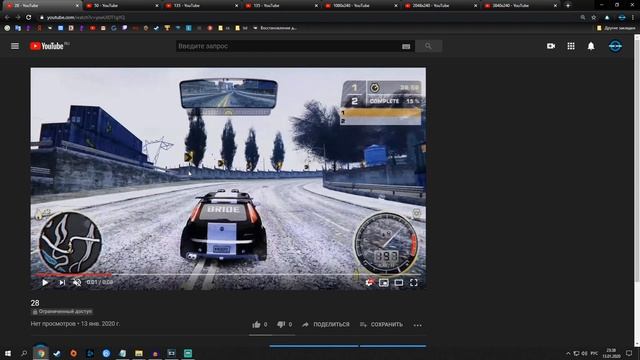Enter fullscreen mode
This screenshot has height=360, width=640.
[x=413, y=282]
